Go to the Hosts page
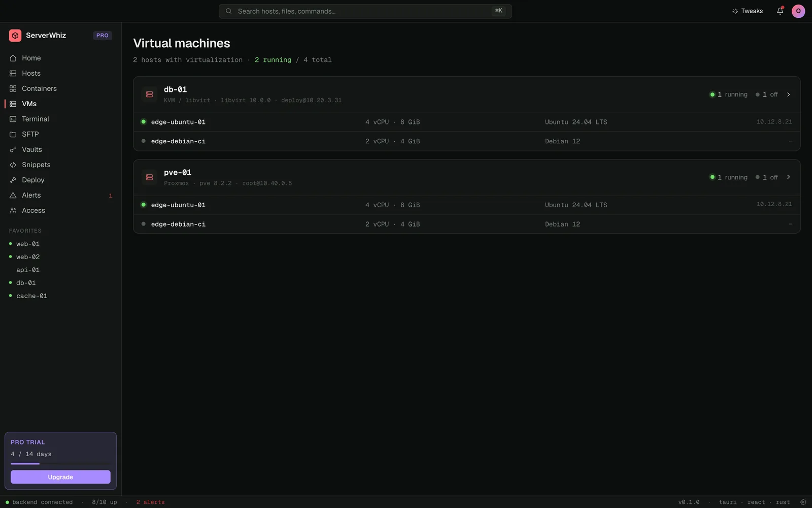 pyautogui.click(x=60, y=73)
